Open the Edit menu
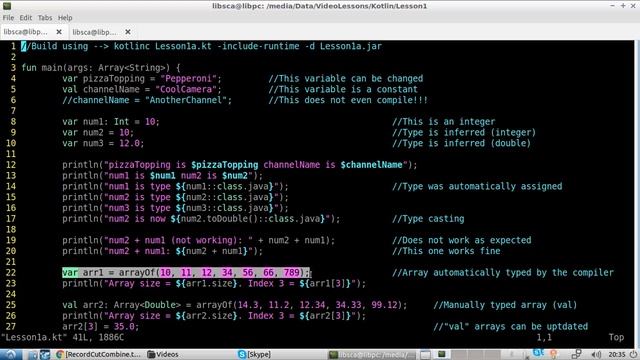 pos(25,18)
